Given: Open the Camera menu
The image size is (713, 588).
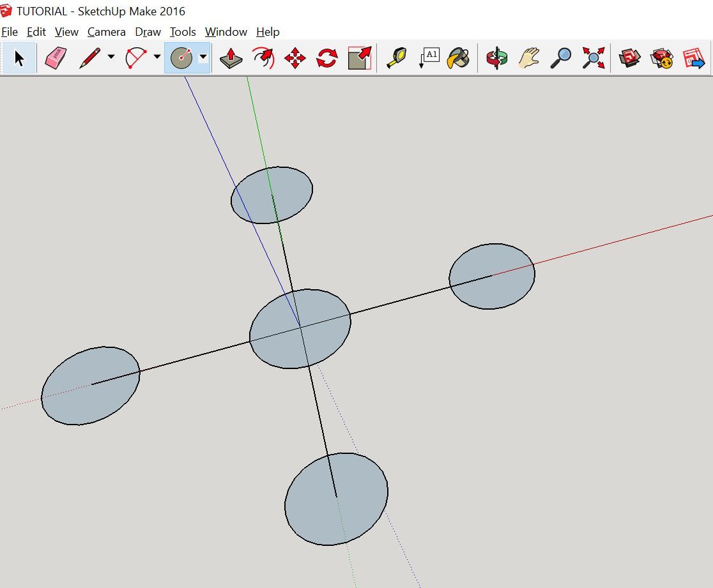Looking at the screenshot, I should pos(106,31).
